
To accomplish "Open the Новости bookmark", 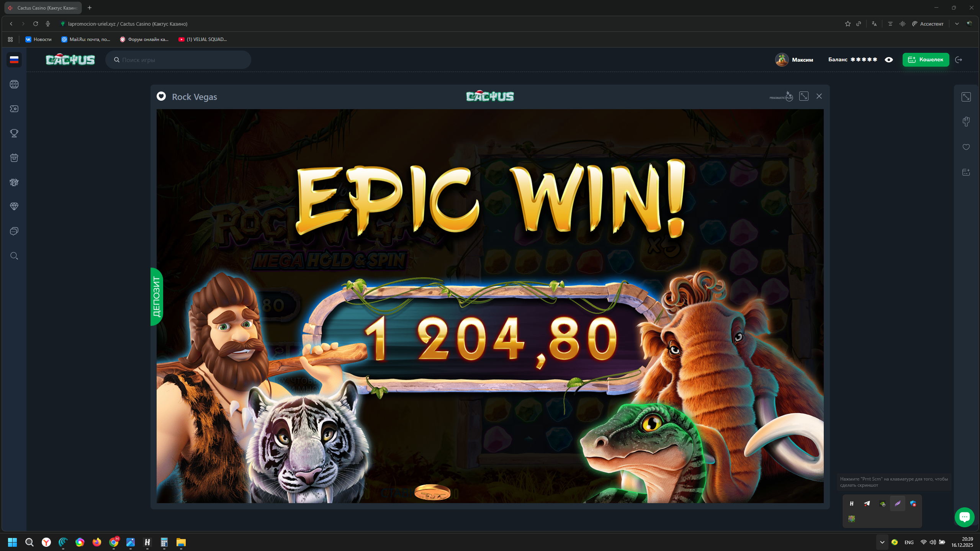I will [x=38, y=39].
